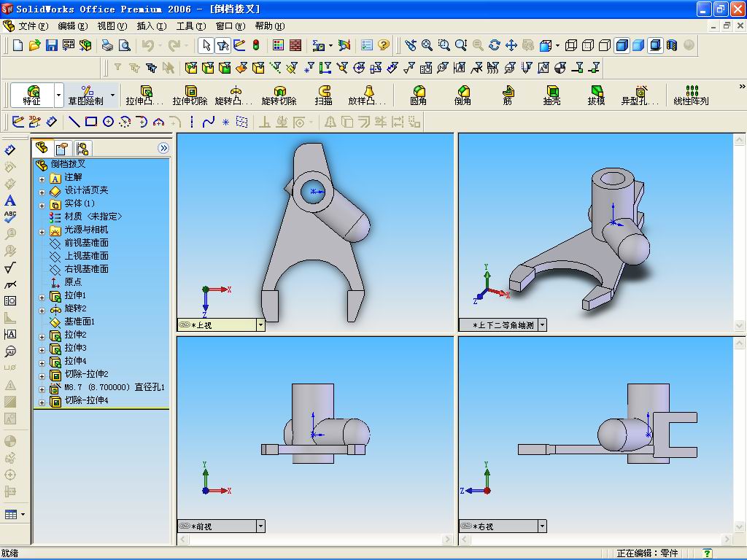Select the Sweep (扫描) tool
The image size is (747, 560).
click(x=323, y=96)
